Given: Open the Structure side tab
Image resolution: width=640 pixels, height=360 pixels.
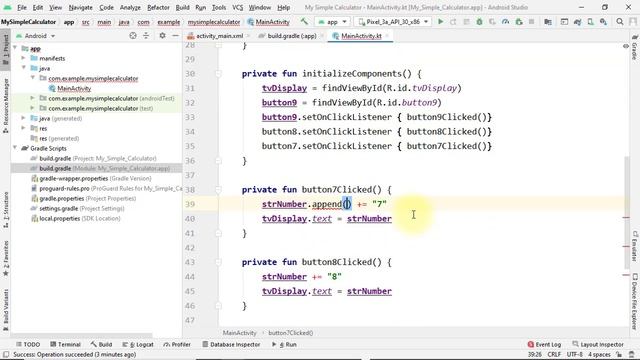Looking at the screenshot, I should (x=5, y=209).
